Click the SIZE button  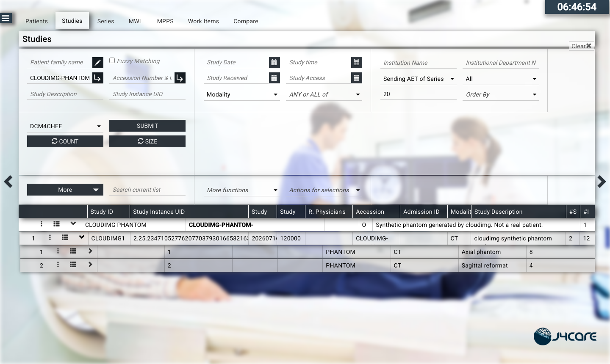[147, 141]
